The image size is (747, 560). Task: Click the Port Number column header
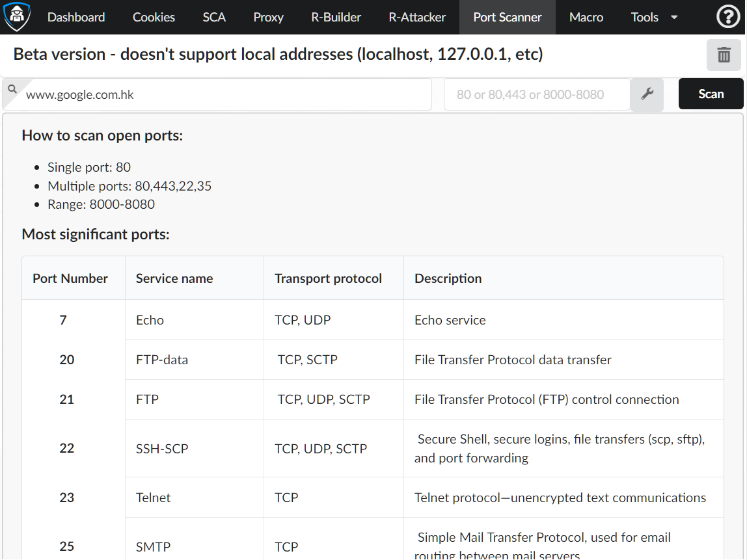coord(70,278)
